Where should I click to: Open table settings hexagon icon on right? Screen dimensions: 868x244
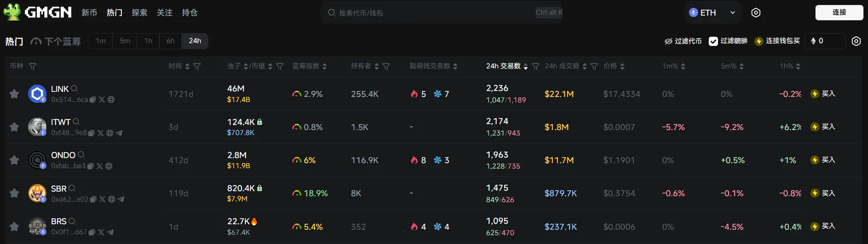[x=856, y=41]
